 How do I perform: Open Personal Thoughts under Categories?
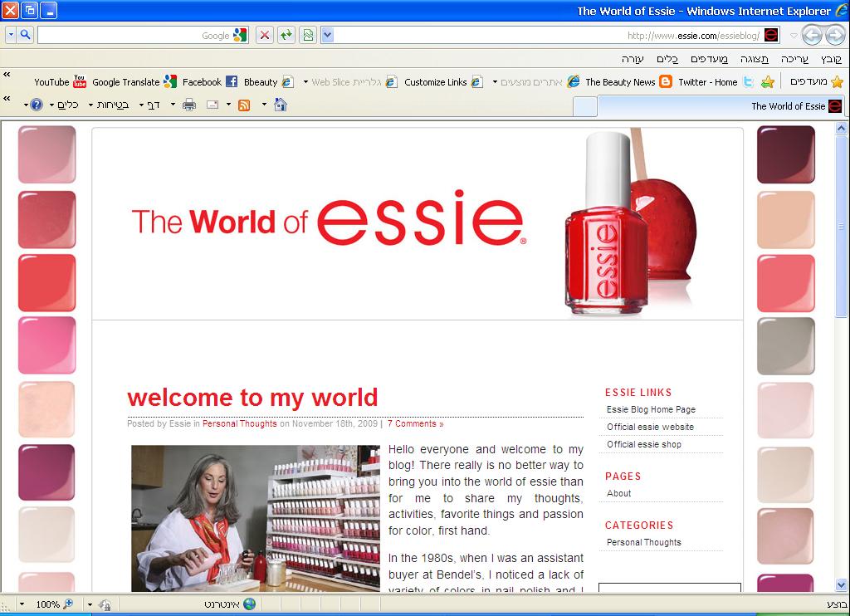[644, 542]
